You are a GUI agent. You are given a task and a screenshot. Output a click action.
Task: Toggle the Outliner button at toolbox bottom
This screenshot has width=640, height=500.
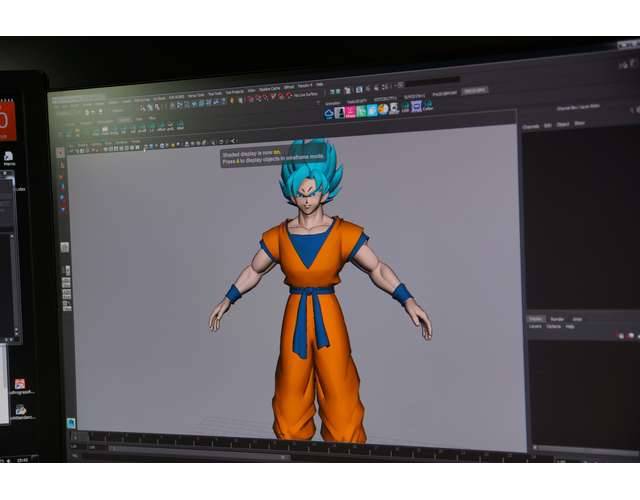71,423
